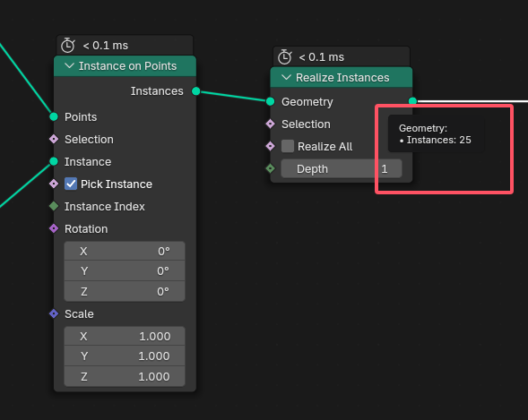Screen dimensions: 528x420
Task: Select the Instance on Points node title
Action: point(127,66)
